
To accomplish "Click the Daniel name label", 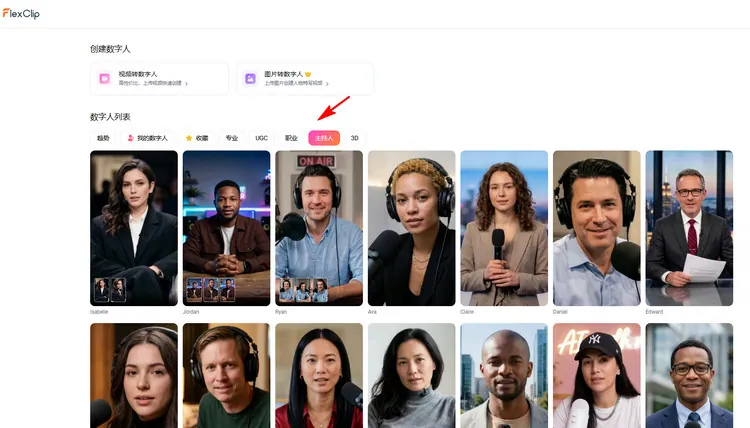I will [560, 312].
